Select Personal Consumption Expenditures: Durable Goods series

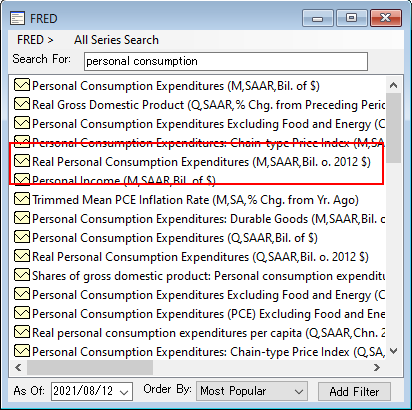click(x=208, y=219)
